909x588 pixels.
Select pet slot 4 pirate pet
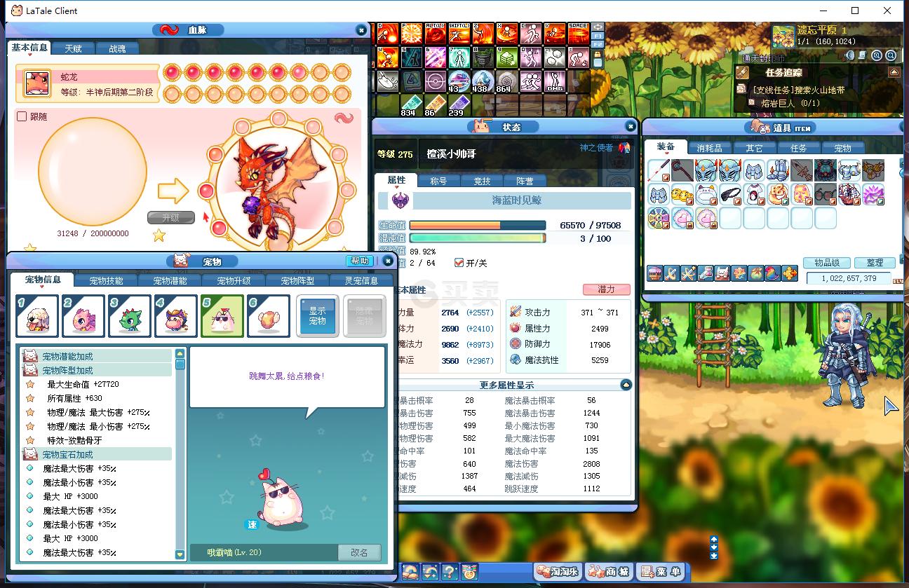pyautogui.click(x=176, y=316)
